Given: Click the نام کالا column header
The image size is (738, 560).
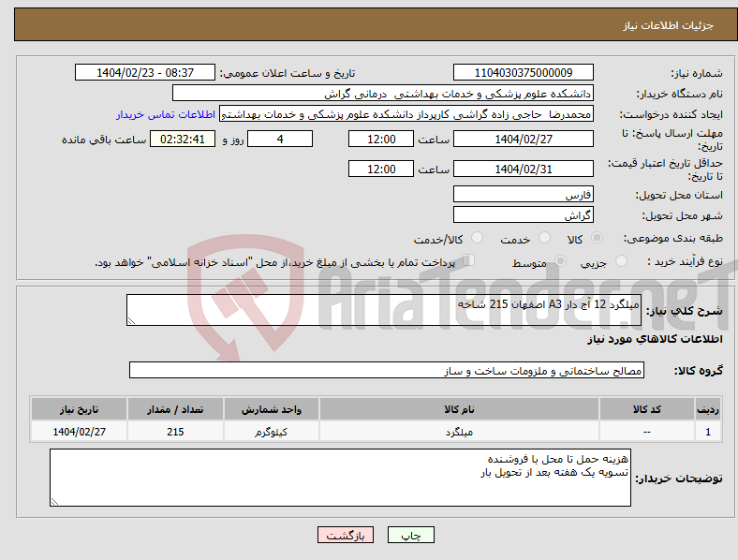Looking at the screenshot, I should point(459,409).
